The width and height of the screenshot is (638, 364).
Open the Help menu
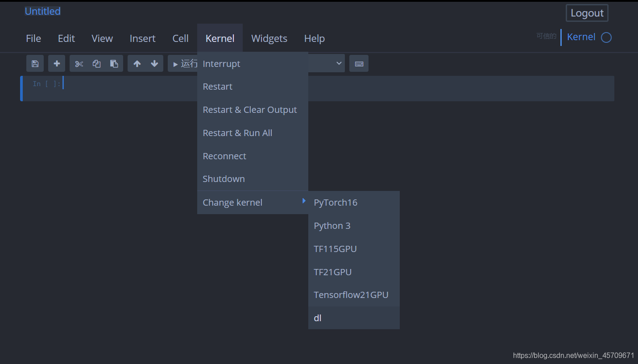point(315,38)
